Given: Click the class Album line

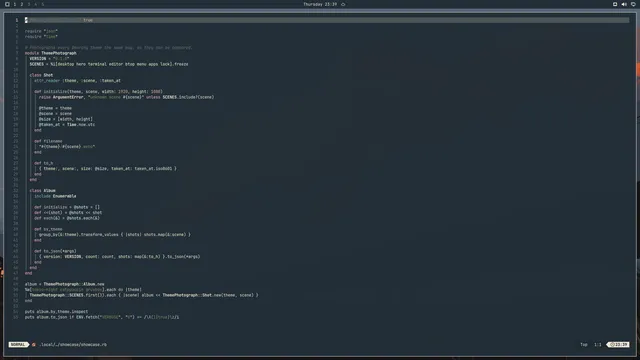Looking at the screenshot, I should (x=42, y=191).
